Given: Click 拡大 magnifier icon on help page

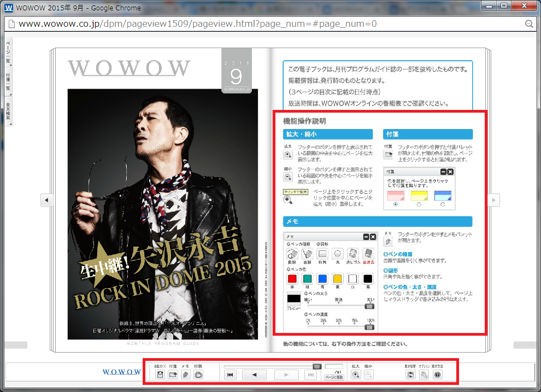Looking at the screenshot, I should [288, 155].
